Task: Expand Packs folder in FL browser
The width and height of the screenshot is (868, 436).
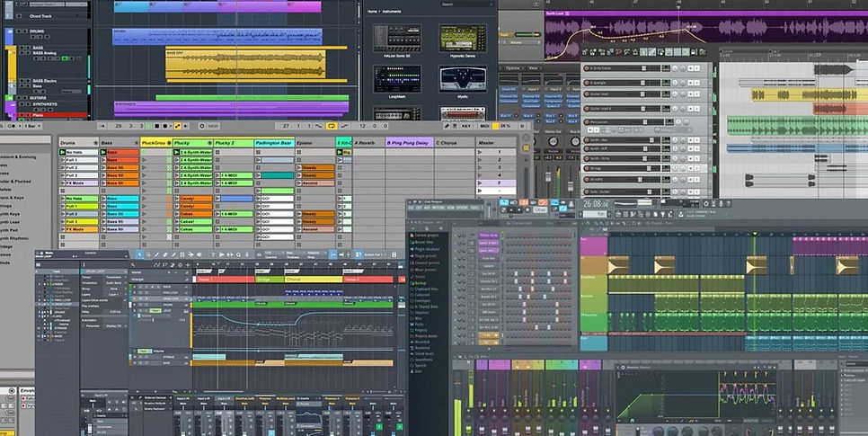Action: click(x=419, y=325)
